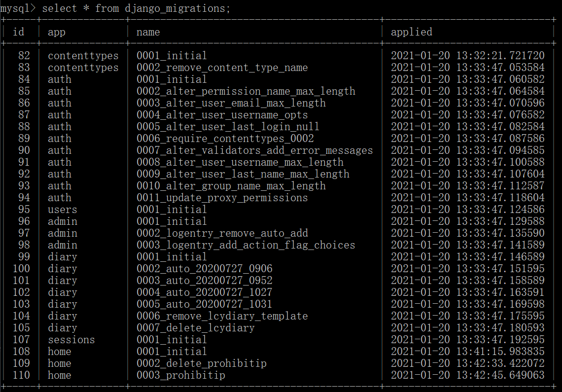This screenshot has width=562, height=392.
Task: Click the 0003_prohibitip name in last row
Action: coord(180,375)
